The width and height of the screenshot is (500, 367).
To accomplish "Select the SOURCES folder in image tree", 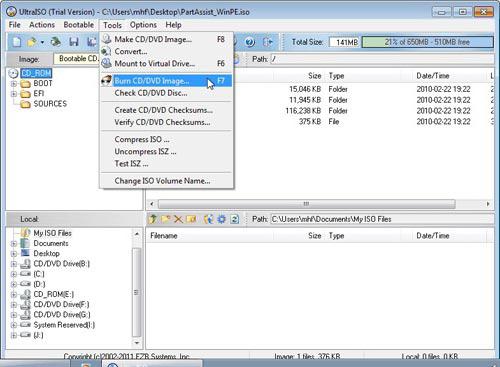I will 50,104.
